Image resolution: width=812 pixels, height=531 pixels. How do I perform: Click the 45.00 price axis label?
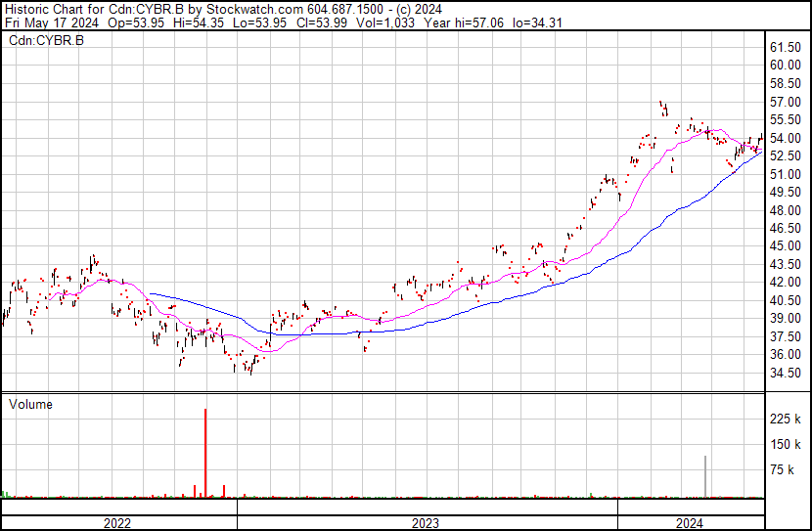786,246
